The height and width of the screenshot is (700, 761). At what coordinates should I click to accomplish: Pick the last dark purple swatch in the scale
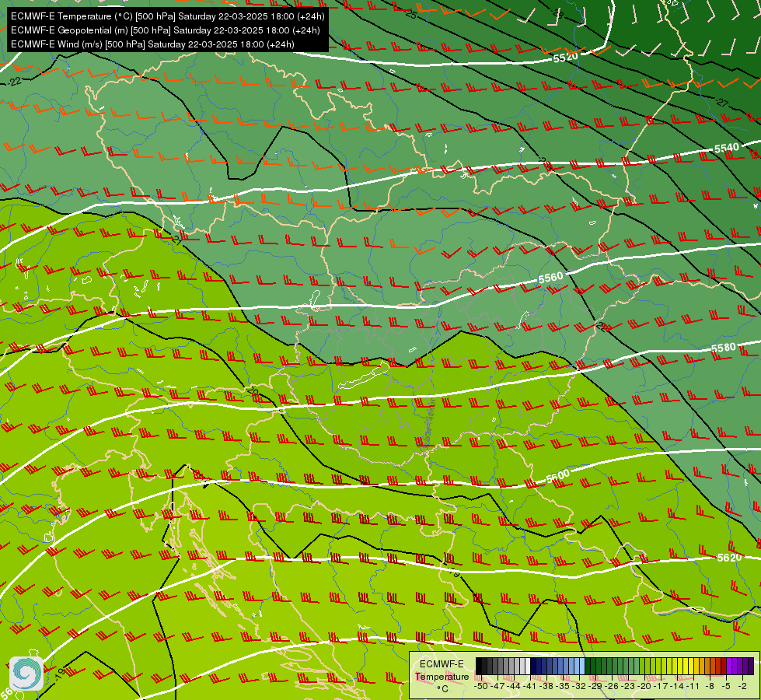point(751,666)
